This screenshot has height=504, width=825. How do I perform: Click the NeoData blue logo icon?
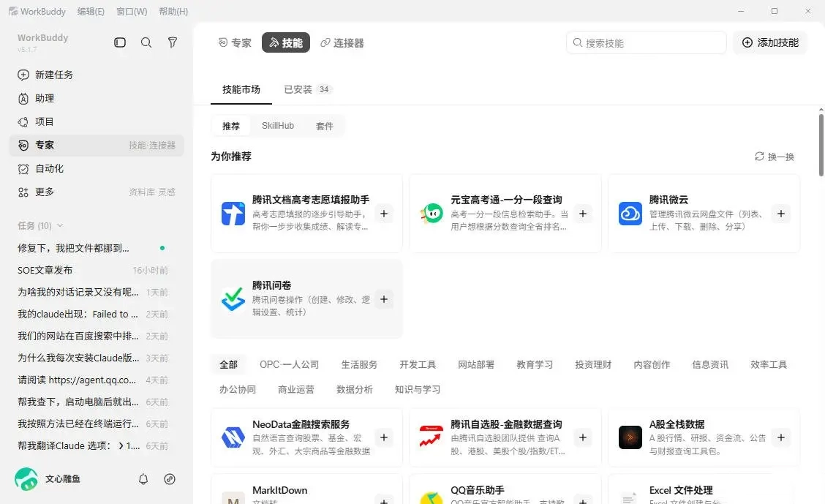(233, 437)
